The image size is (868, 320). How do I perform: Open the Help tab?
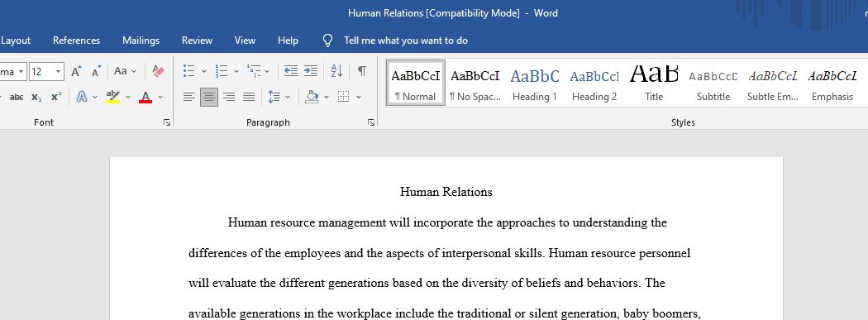click(x=288, y=41)
